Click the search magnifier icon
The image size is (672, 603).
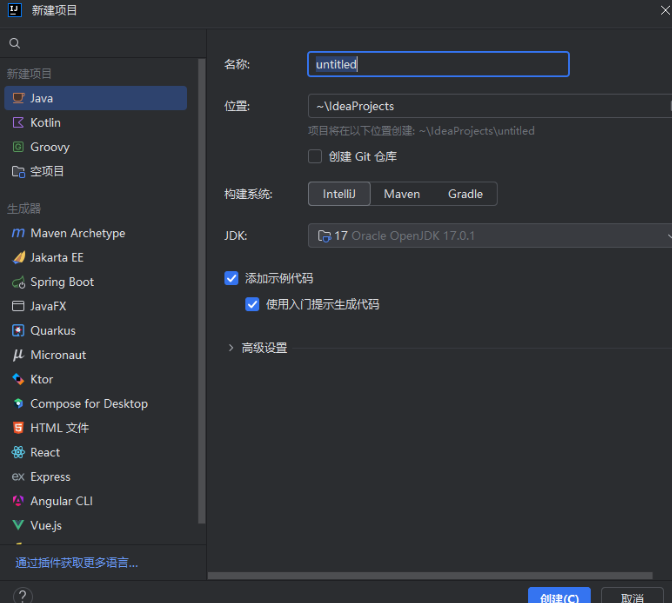(15, 43)
